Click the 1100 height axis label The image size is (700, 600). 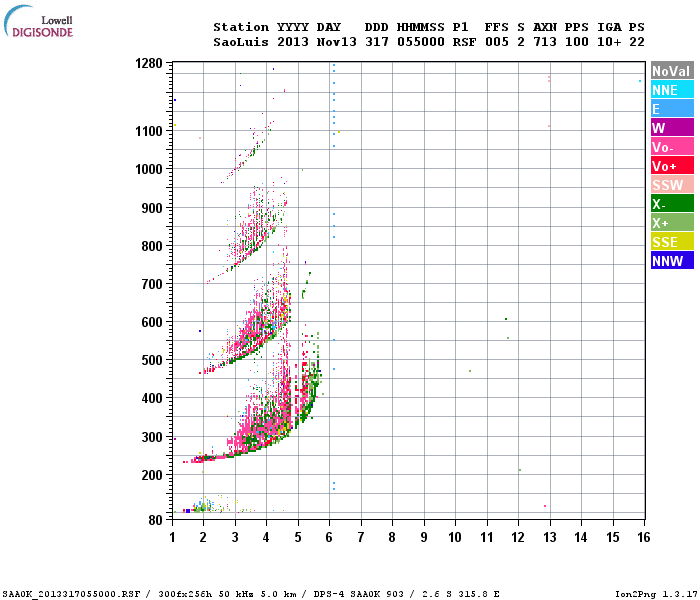(x=149, y=131)
